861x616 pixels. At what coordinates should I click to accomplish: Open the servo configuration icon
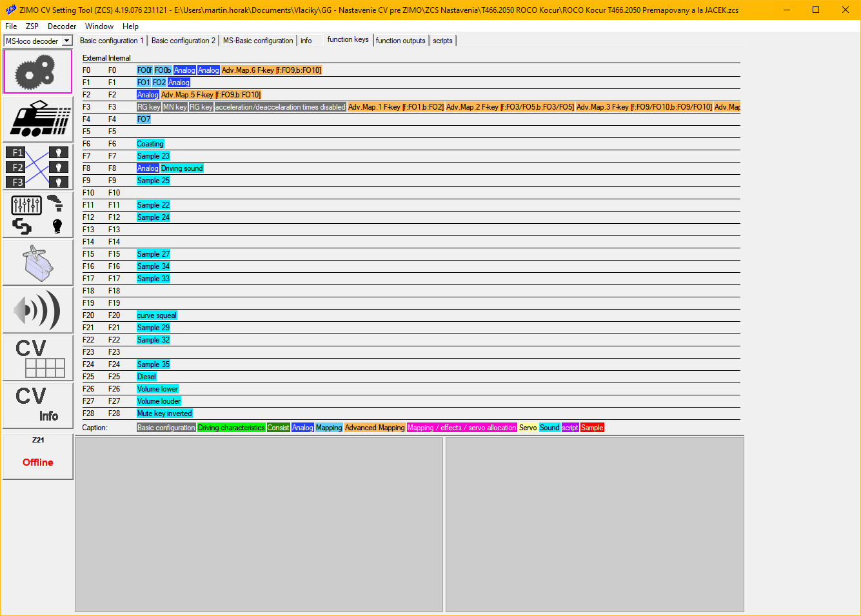(37, 263)
